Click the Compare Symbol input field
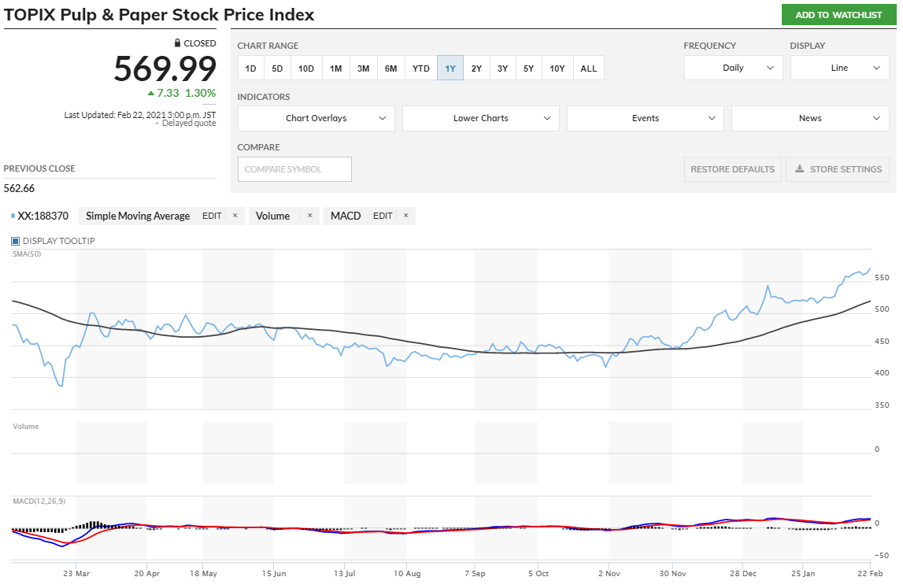903x588 pixels. pyautogui.click(x=294, y=169)
